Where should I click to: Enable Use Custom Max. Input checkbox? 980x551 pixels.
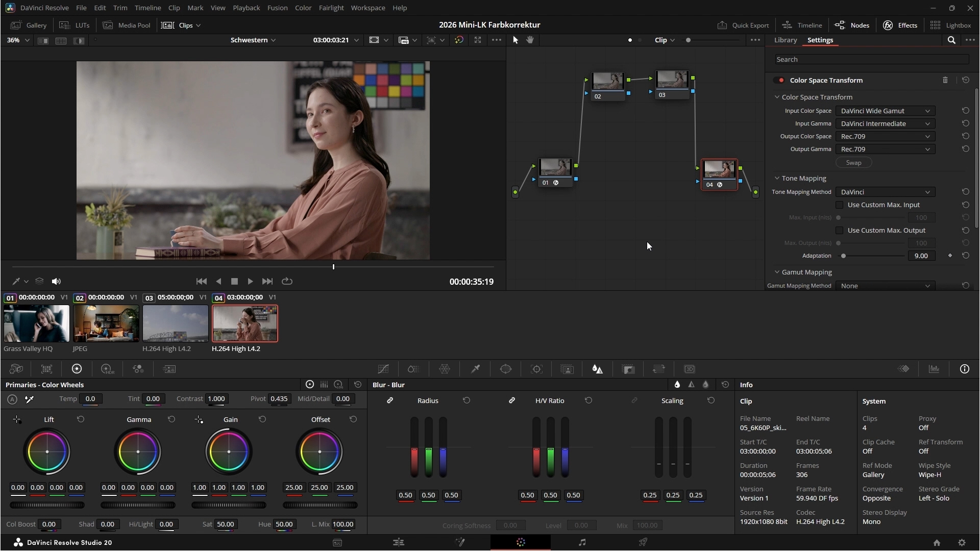coord(839,205)
